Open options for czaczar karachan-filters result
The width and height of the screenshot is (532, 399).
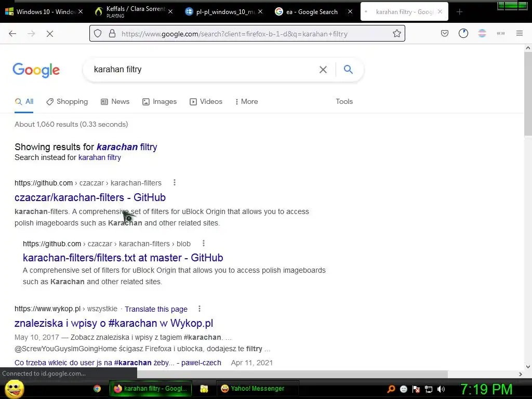pos(175,182)
